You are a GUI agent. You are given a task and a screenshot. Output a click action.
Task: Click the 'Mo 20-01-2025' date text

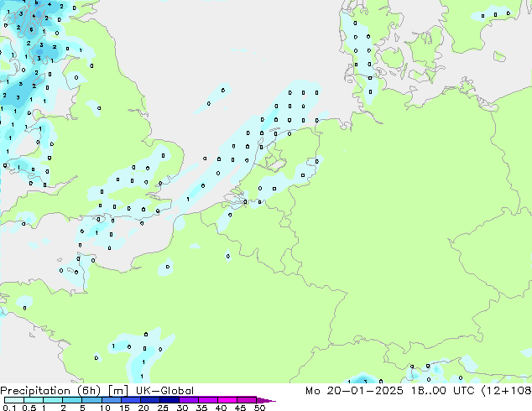click(x=354, y=391)
